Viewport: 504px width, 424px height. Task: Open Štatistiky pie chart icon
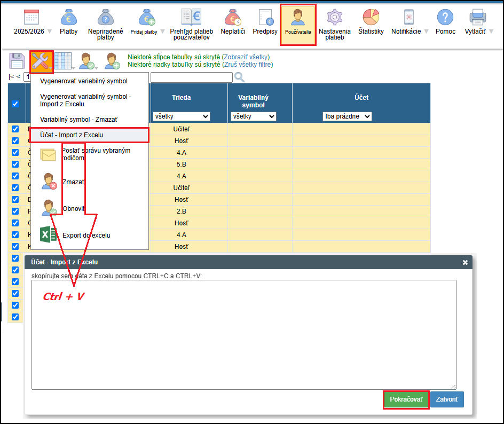point(371,18)
